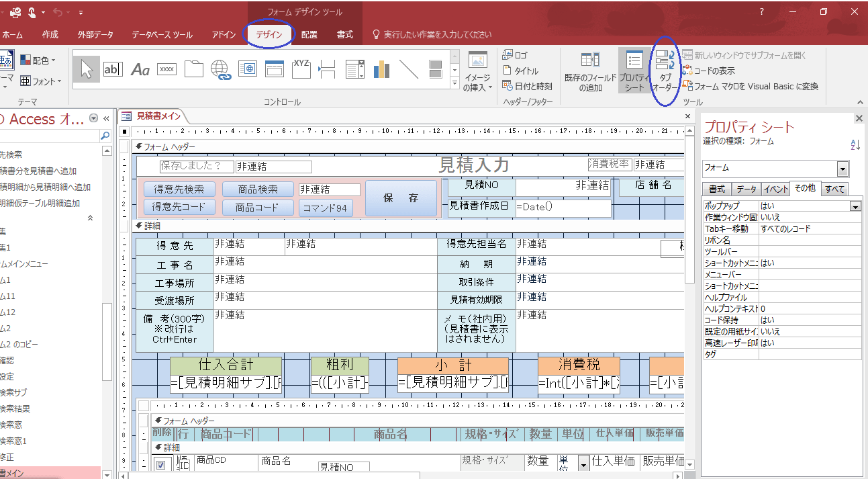Select the Web Browser control
The image size is (868, 479).
247,69
